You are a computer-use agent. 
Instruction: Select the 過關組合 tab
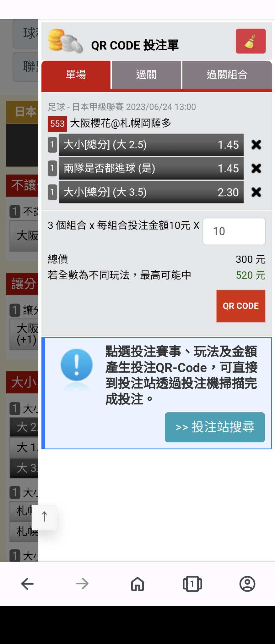pos(227,75)
